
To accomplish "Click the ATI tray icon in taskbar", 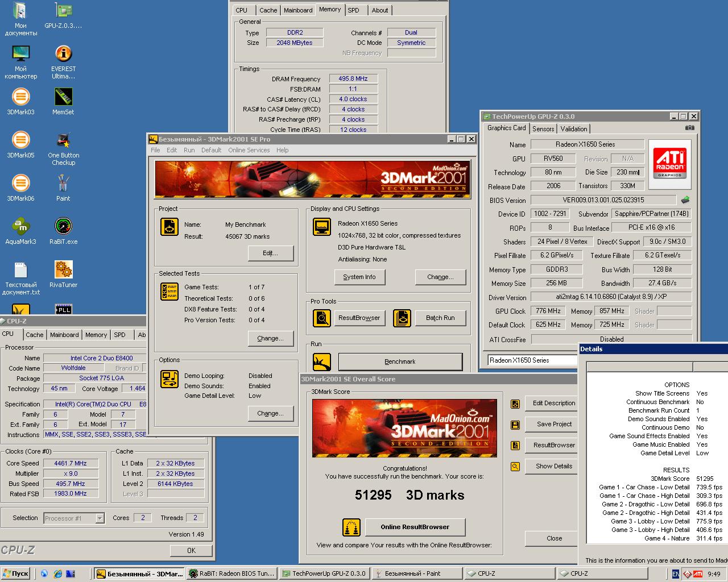I will tap(697, 574).
